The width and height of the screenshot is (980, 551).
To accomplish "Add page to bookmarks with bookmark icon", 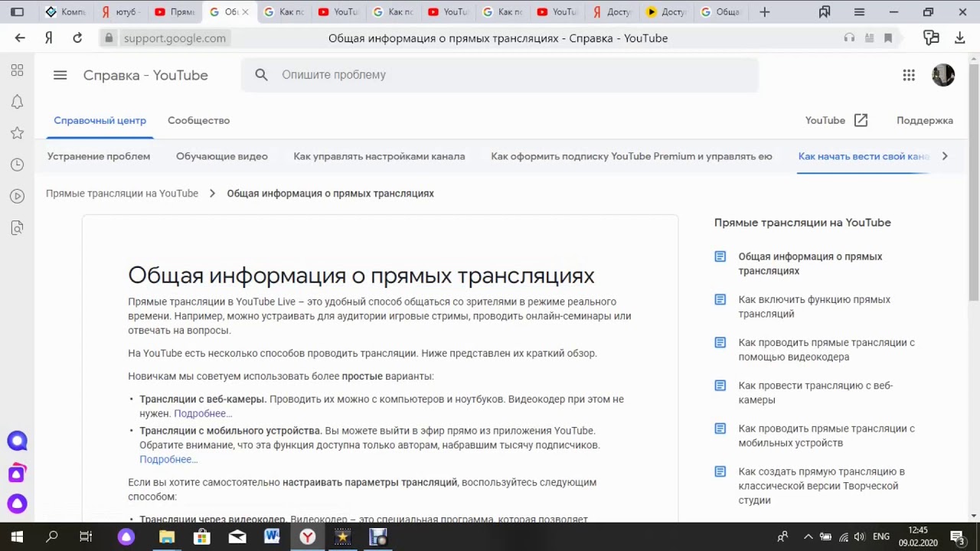I will pyautogui.click(x=888, y=38).
